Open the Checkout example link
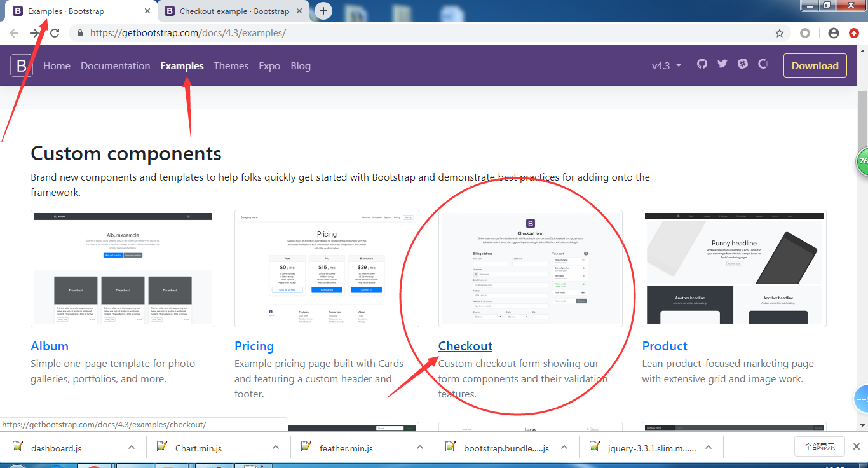Viewport: 868px width, 468px height. point(465,346)
